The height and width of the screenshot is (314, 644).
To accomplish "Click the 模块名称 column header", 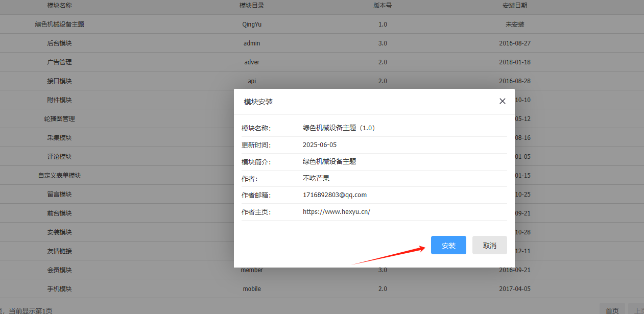I will [59, 6].
